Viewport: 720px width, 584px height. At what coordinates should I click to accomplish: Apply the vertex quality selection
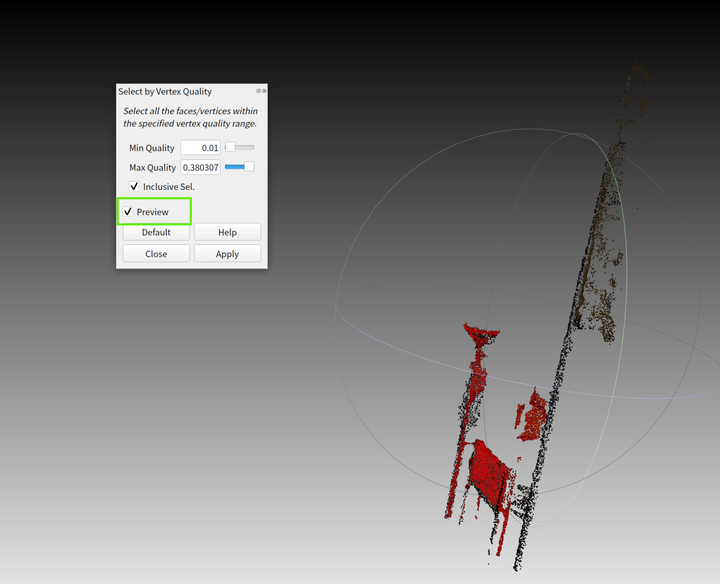point(227,254)
